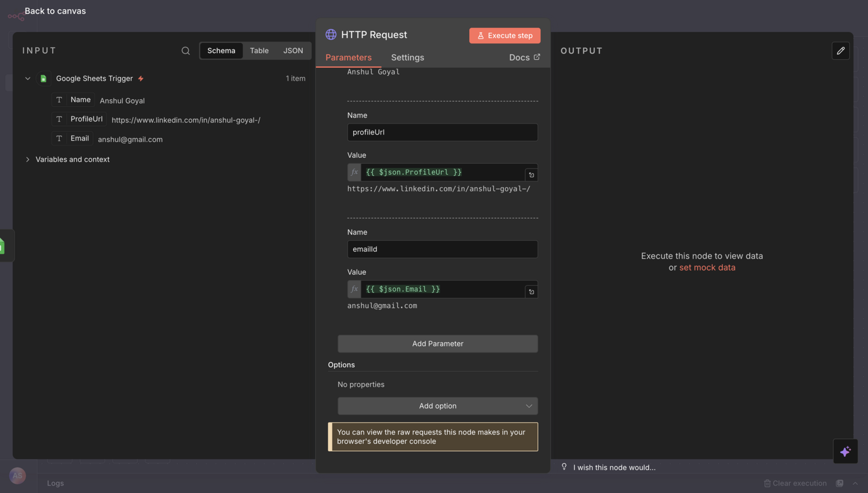Image resolution: width=868 pixels, height=493 pixels.
Task: Open the Settings tab
Action: tap(407, 57)
